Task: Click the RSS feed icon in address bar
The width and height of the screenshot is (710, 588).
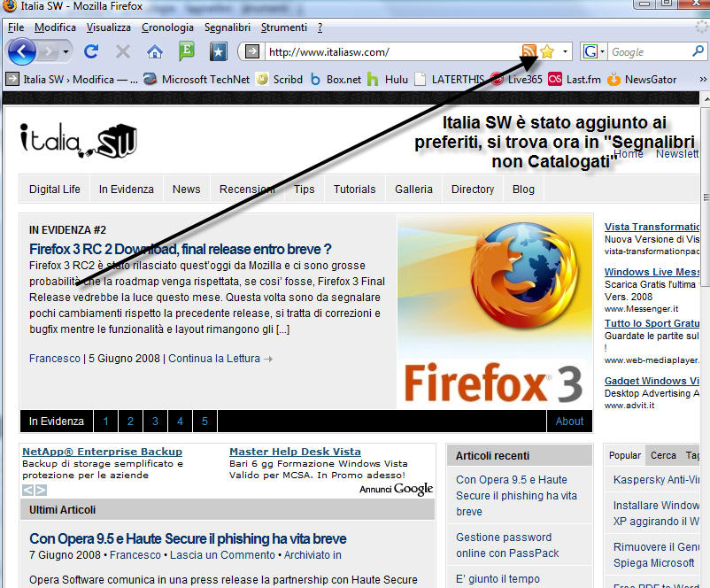Action: click(x=529, y=51)
